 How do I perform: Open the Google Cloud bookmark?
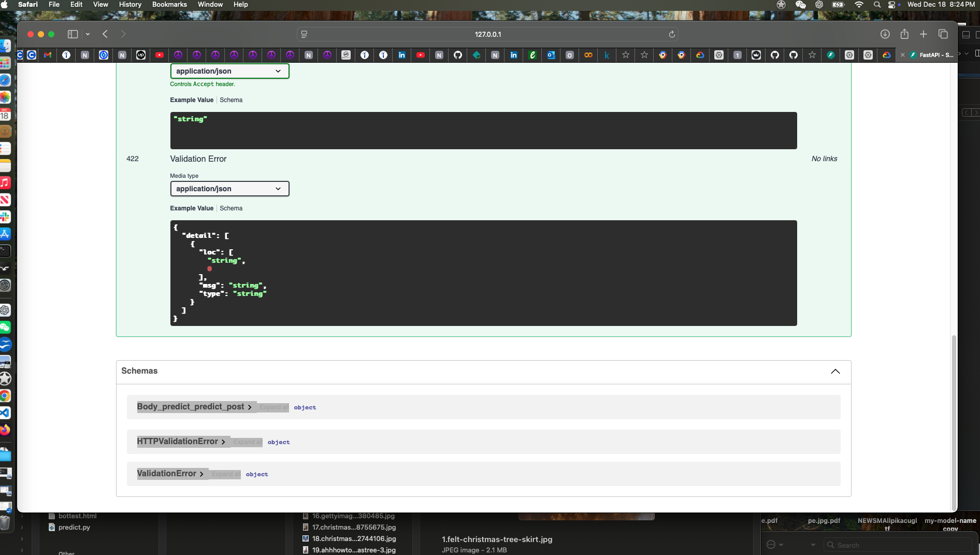pos(701,55)
